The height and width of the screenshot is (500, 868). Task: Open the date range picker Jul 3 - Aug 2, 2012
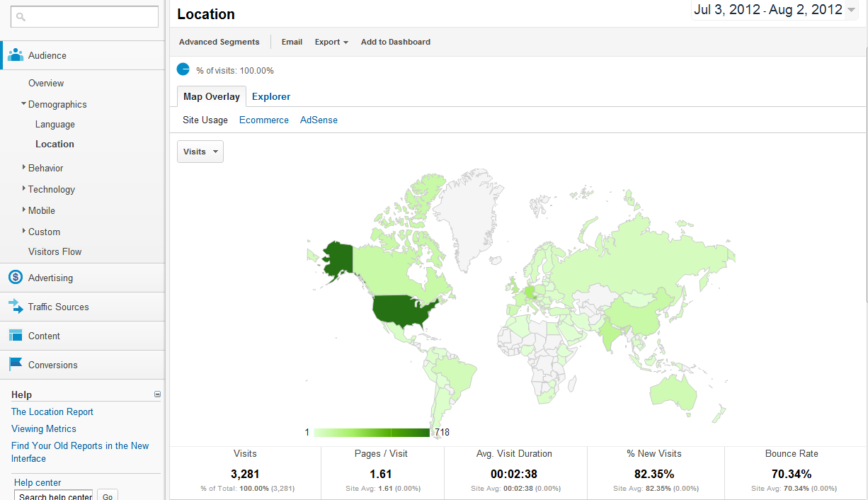(x=775, y=10)
